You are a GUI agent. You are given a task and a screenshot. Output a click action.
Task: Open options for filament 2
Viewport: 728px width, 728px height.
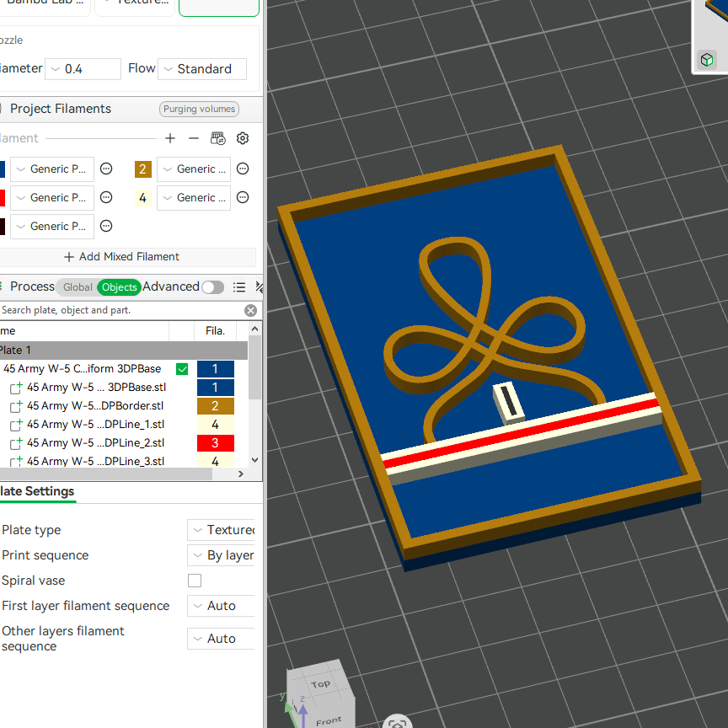click(243, 169)
